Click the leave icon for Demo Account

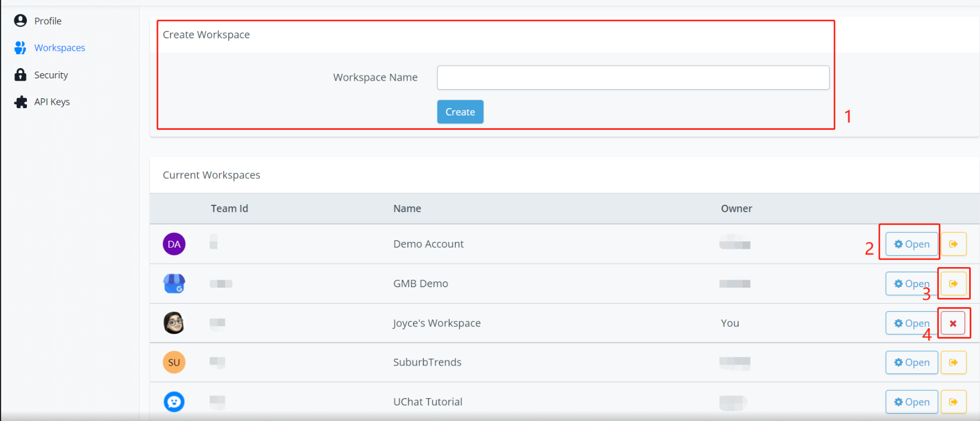(953, 244)
